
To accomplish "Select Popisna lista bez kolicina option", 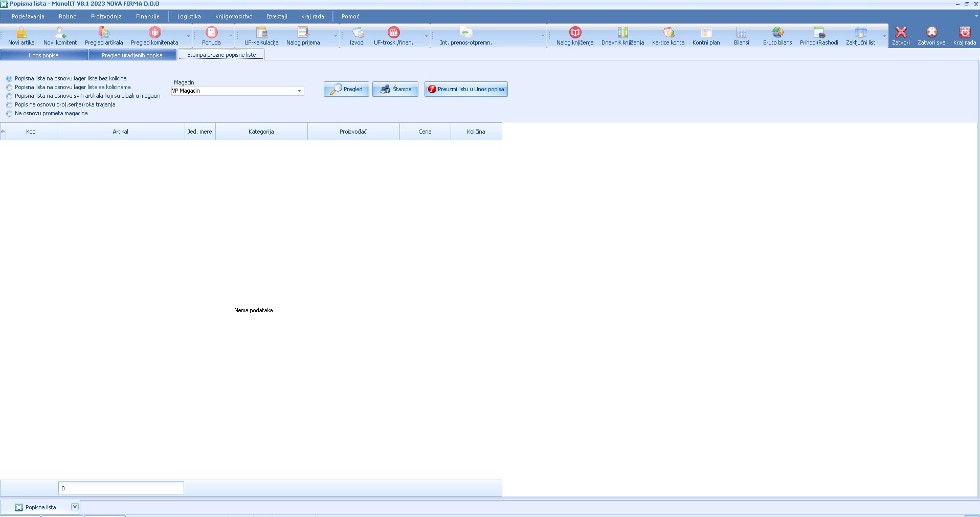I will (9, 79).
